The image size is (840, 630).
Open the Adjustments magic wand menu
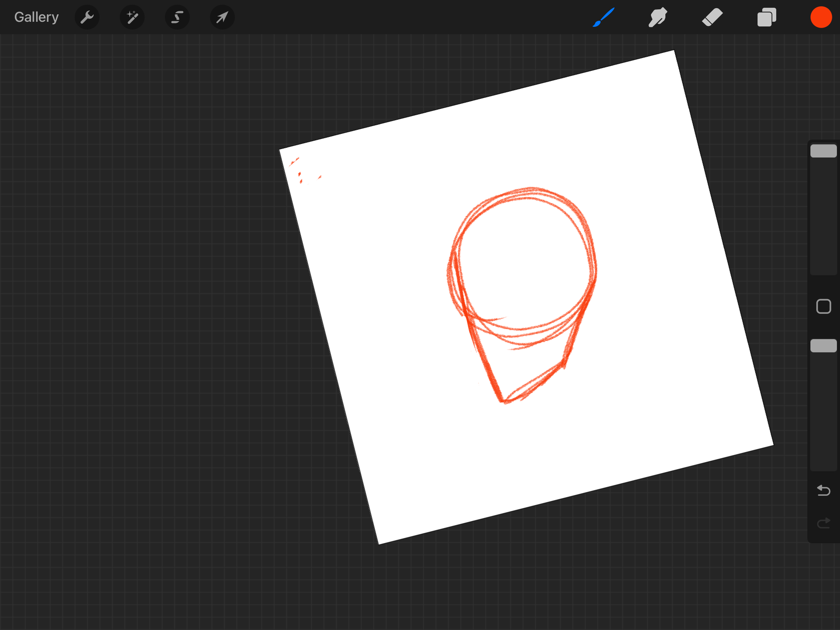132,17
